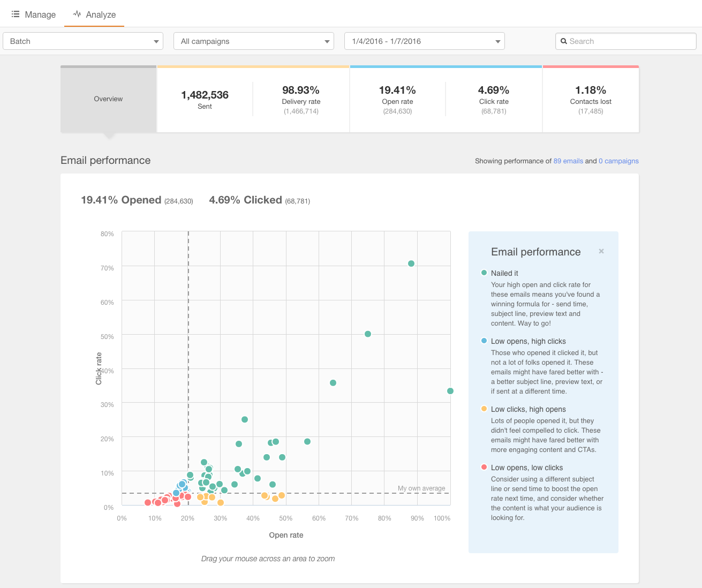Select the Open rate 19.41% tile
The image size is (702, 588).
pyautogui.click(x=397, y=99)
